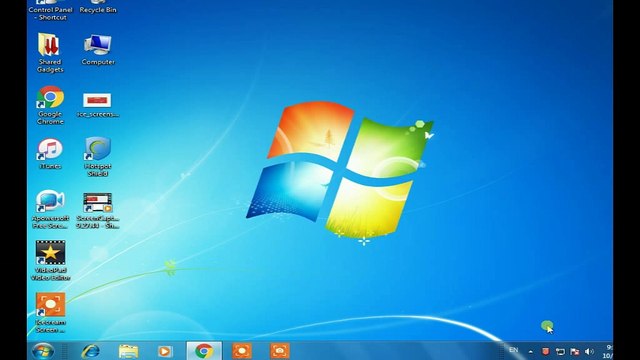Launch Internet Explorer from the taskbar
Image resolution: width=640 pixels, height=360 pixels.
coord(90,351)
